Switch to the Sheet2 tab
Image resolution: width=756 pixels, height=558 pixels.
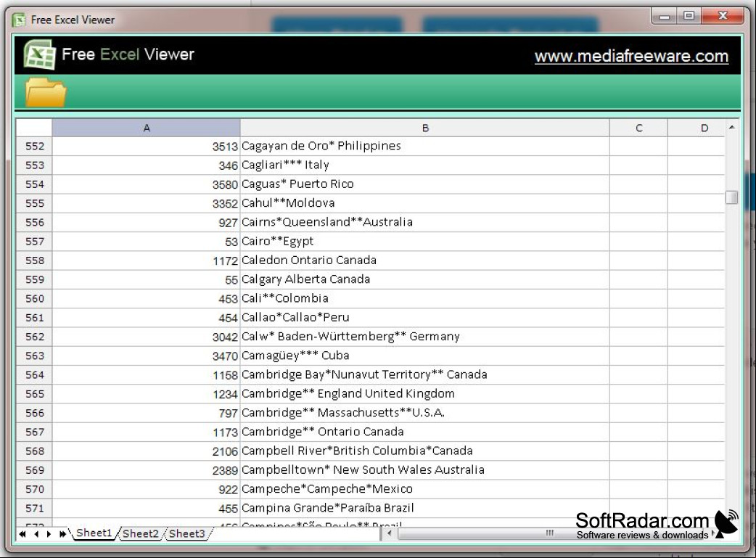tap(140, 533)
